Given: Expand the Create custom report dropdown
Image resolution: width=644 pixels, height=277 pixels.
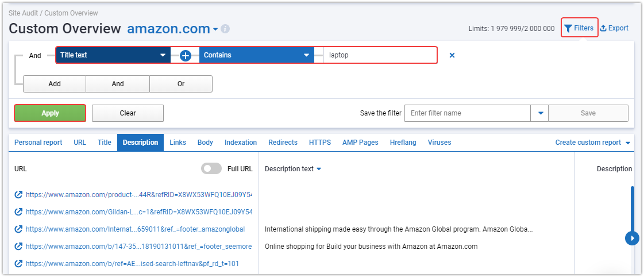Looking at the screenshot, I should [x=593, y=142].
